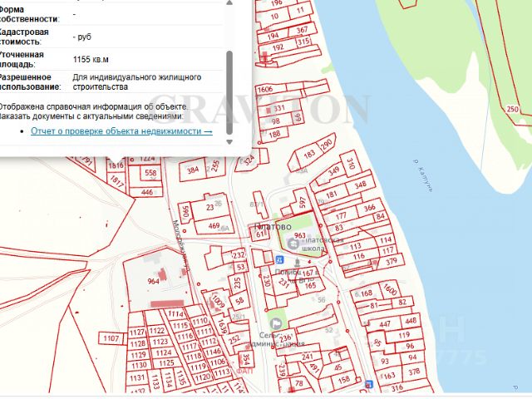This screenshot has width=532, height=399.
Task: Select parcel 58
Action: pos(239,301)
